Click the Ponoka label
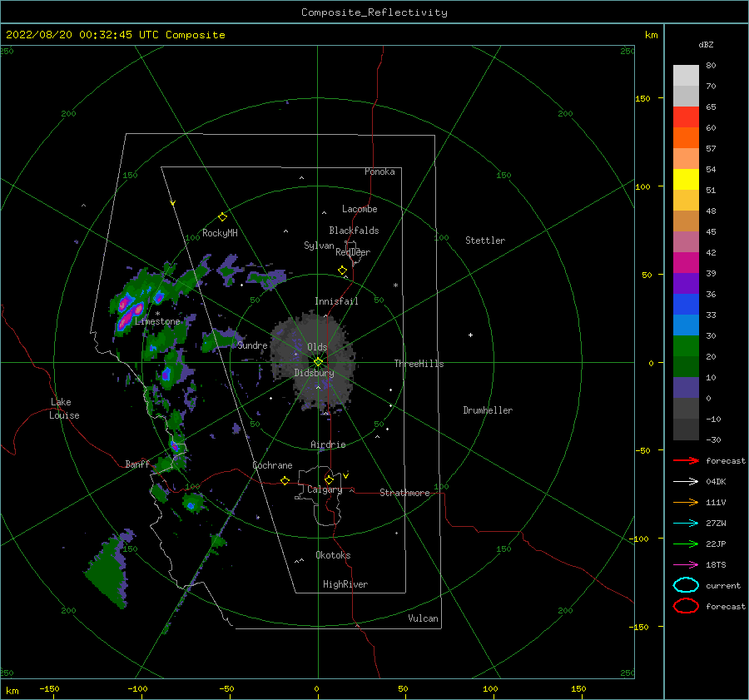Image resolution: width=749 pixels, height=700 pixels. [x=379, y=171]
